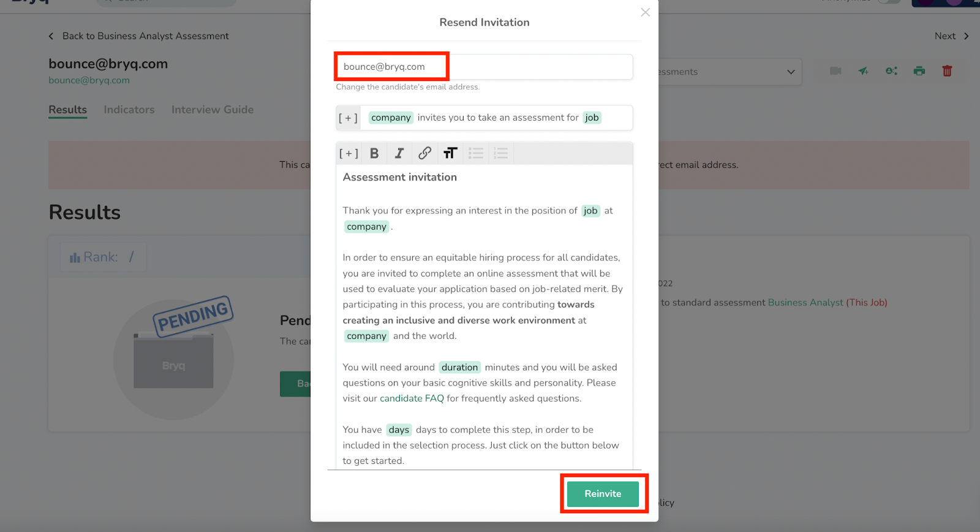The height and width of the screenshot is (532, 980).
Task: Expand the assessments dropdown
Action: [x=790, y=72]
